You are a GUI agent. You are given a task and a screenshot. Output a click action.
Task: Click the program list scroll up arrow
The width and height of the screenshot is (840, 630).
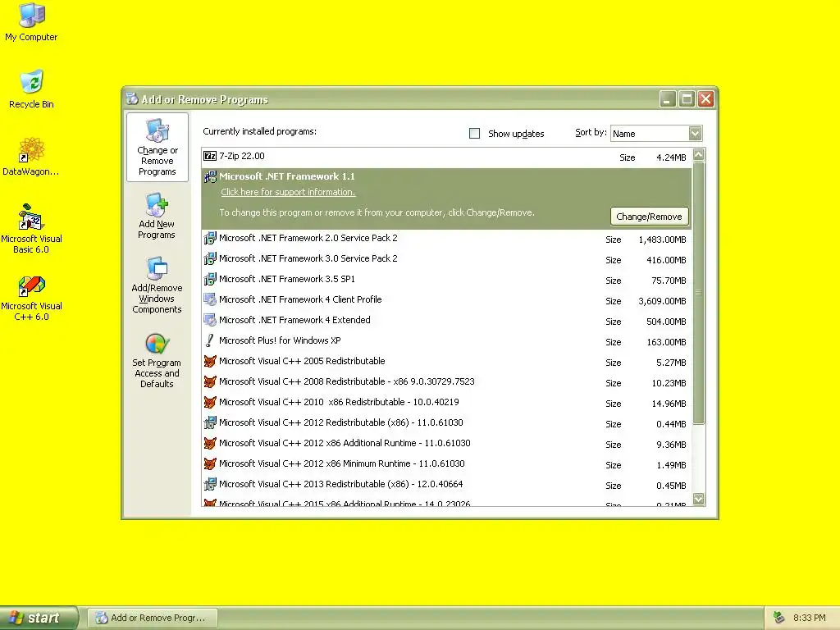click(699, 155)
